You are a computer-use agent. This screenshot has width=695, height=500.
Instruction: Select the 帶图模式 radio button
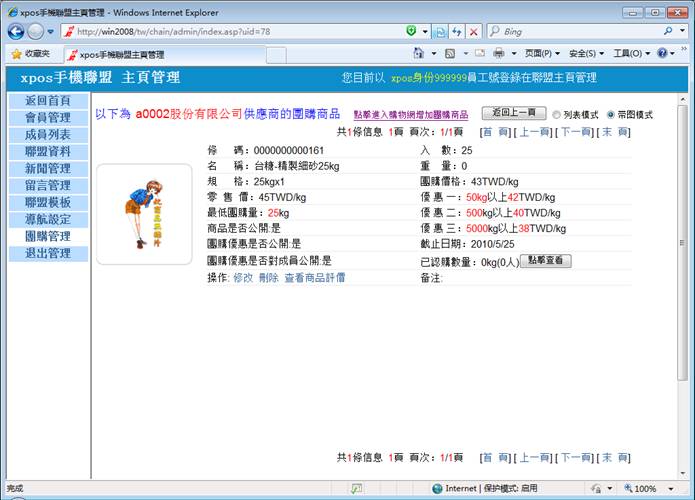[612, 115]
